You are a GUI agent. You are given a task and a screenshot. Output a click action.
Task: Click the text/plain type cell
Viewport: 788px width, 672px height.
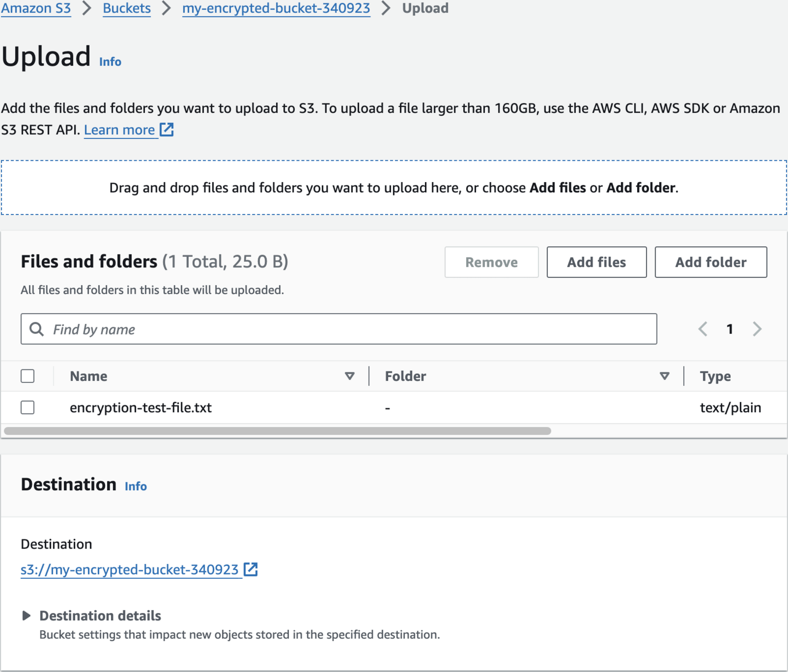click(730, 408)
